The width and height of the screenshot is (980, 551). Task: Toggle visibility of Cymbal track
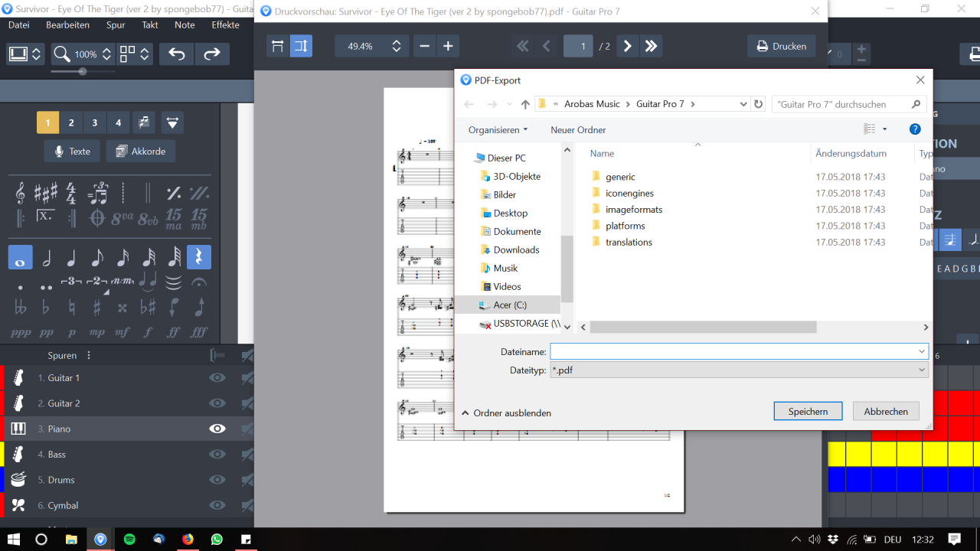coord(217,505)
